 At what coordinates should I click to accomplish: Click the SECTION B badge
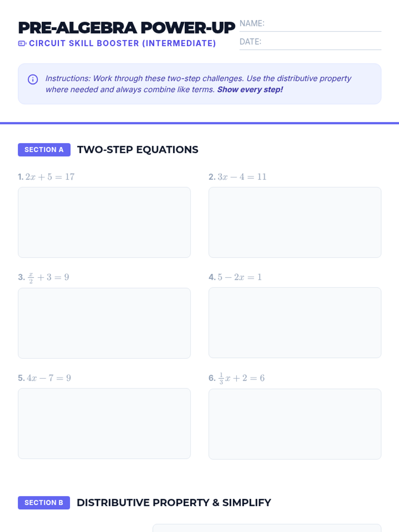44,502
